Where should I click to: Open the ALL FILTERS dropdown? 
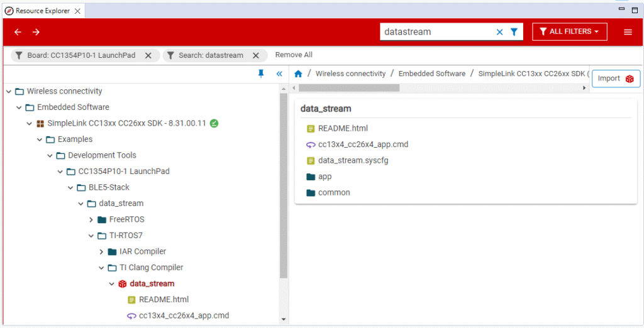click(x=570, y=31)
